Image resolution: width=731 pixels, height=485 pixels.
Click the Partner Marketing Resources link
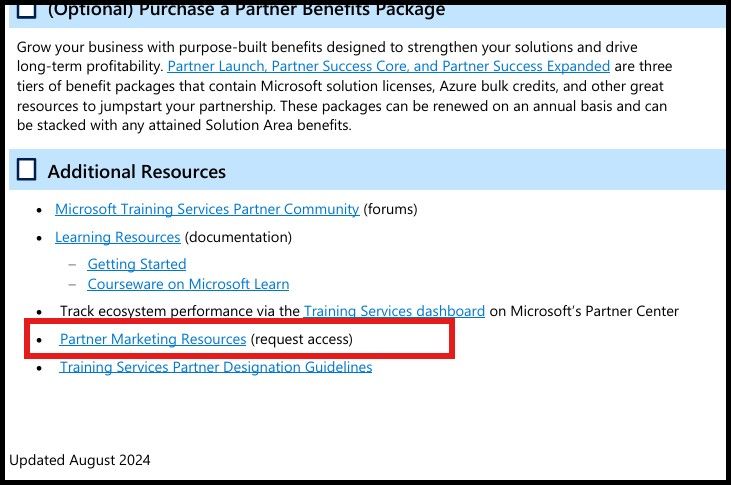(x=153, y=339)
